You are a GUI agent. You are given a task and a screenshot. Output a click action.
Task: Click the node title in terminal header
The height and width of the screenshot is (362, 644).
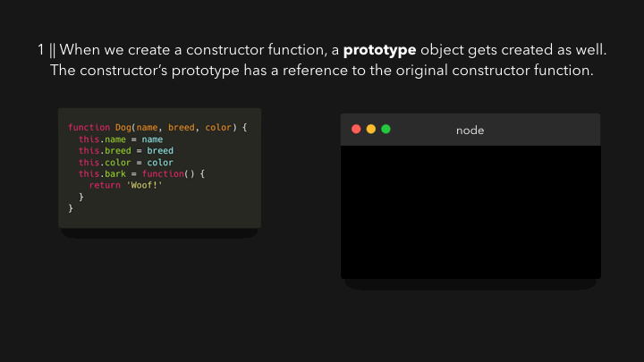point(470,130)
